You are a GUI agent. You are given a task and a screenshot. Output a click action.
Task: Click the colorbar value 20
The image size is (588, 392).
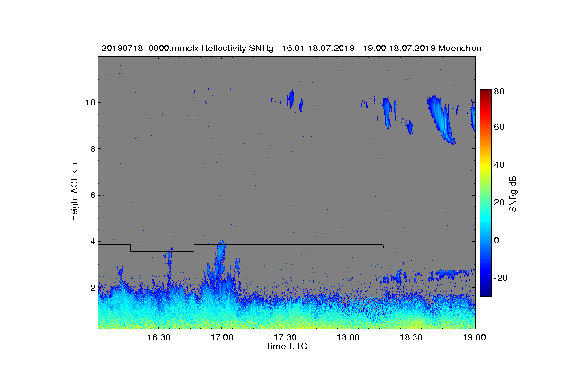tap(500, 203)
